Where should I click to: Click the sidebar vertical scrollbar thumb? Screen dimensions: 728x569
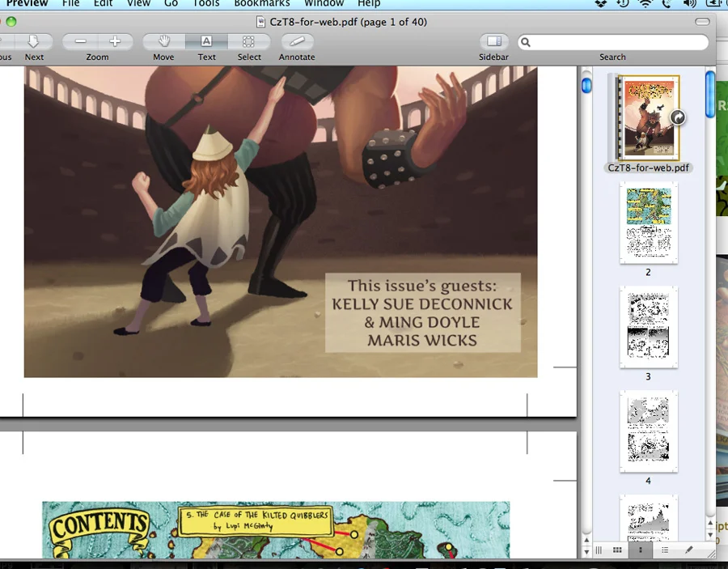pos(710,94)
